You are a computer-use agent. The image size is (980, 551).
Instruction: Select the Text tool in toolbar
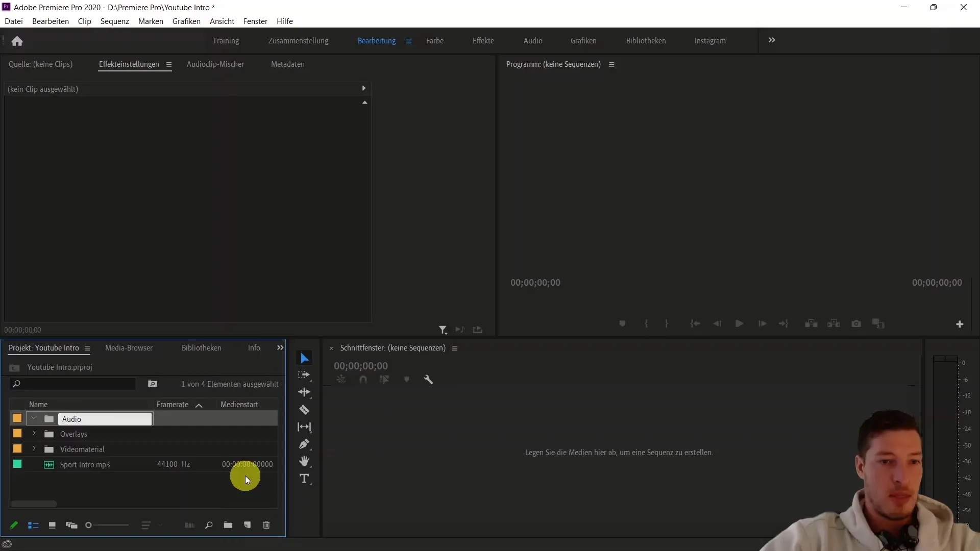tap(304, 479)
